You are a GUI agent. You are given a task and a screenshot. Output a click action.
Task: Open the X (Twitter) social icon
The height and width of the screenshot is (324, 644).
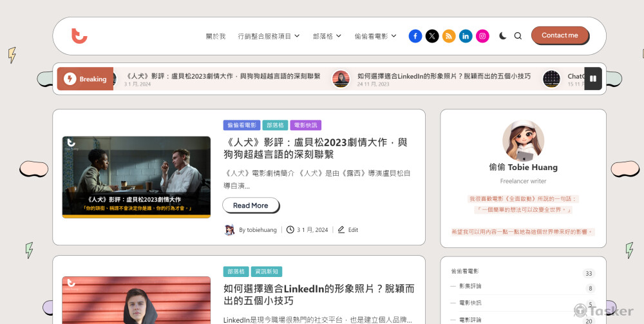click(432, 36)
